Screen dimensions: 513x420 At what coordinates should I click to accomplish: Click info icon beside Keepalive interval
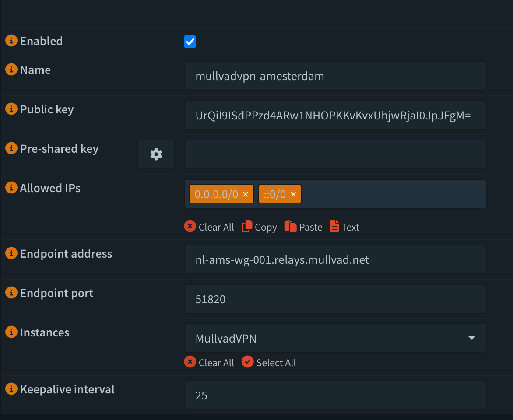tap(11, 389)
